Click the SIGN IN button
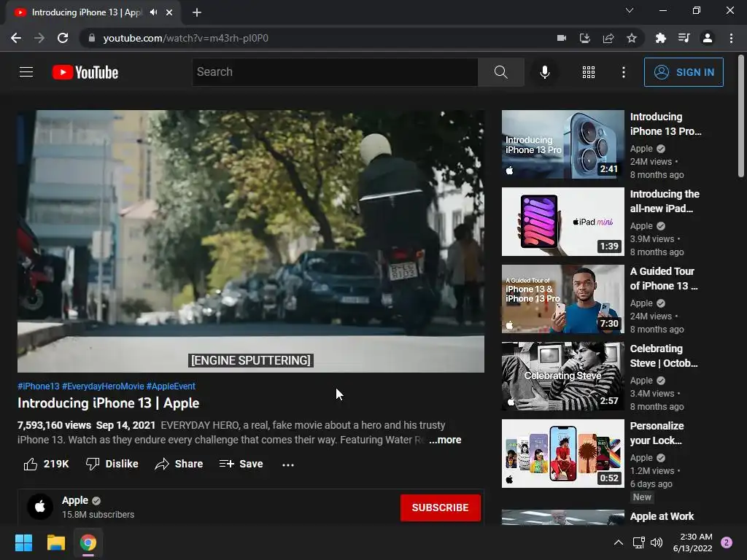The image size is (747, 560). click(684, 72)
